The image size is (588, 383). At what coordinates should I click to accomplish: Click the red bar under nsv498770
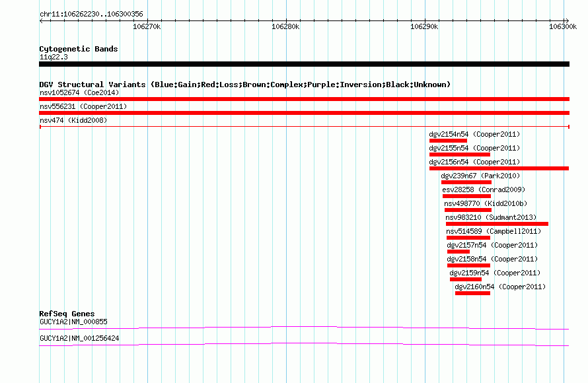coord(468,210)
